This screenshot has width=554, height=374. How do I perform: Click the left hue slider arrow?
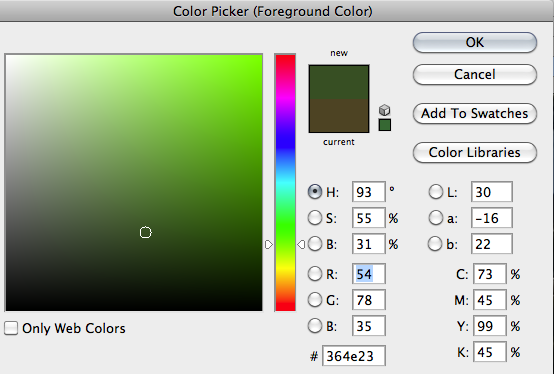point(269,244)
